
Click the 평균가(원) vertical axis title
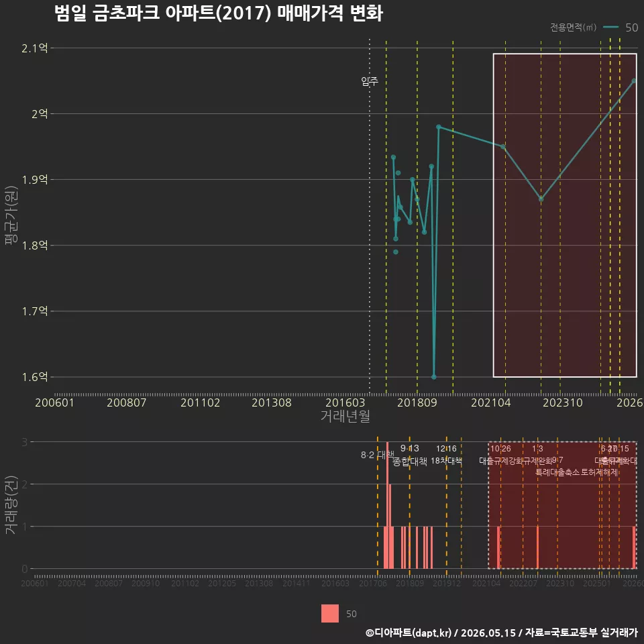(x=11, y=215)
